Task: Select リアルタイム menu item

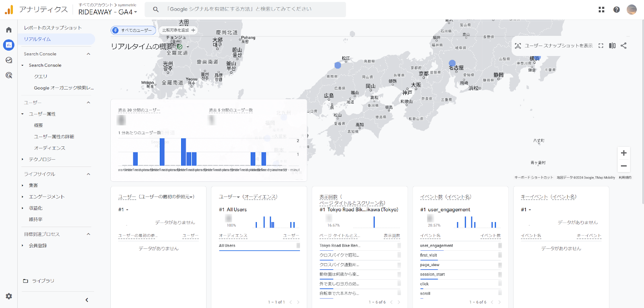Action: point(56,39)
